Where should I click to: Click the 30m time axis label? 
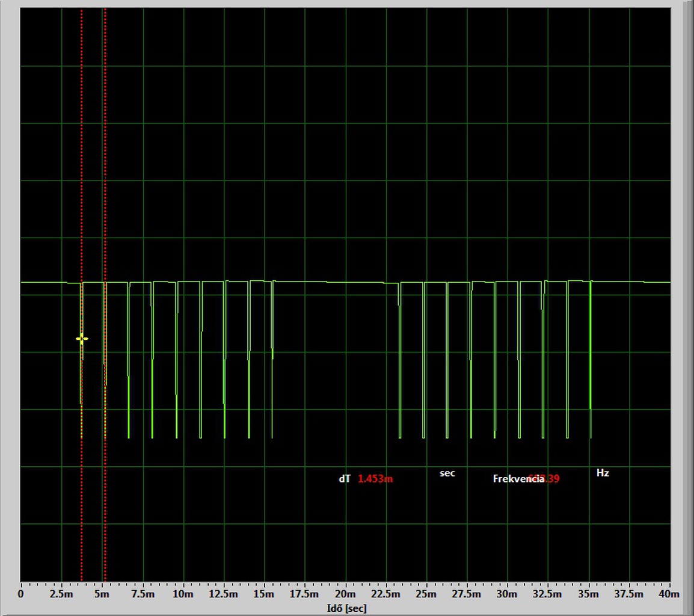click(507, 594)
